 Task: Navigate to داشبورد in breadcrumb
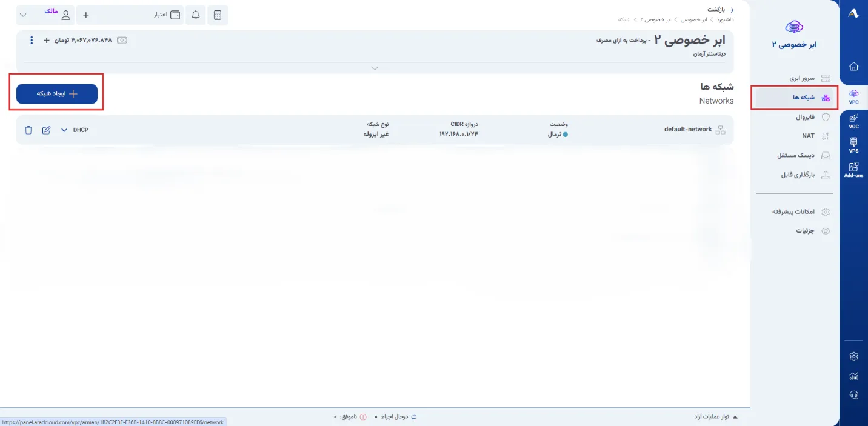[x=725, y=19]
